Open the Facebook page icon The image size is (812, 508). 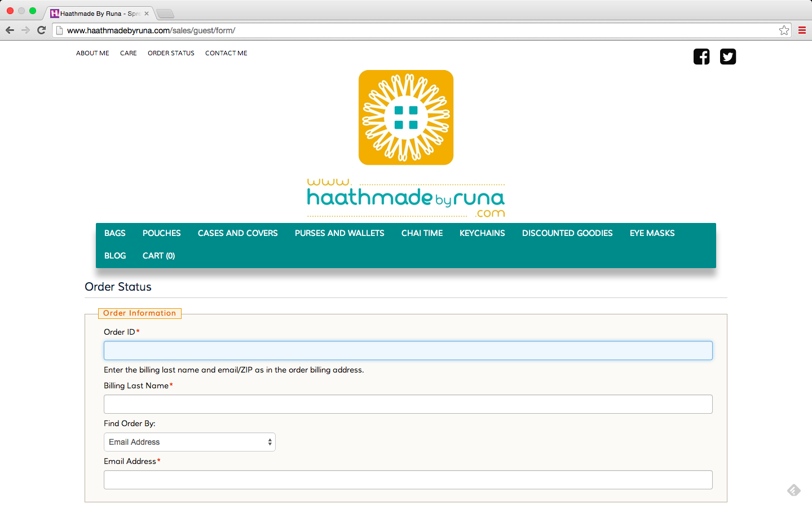(701, 56)
